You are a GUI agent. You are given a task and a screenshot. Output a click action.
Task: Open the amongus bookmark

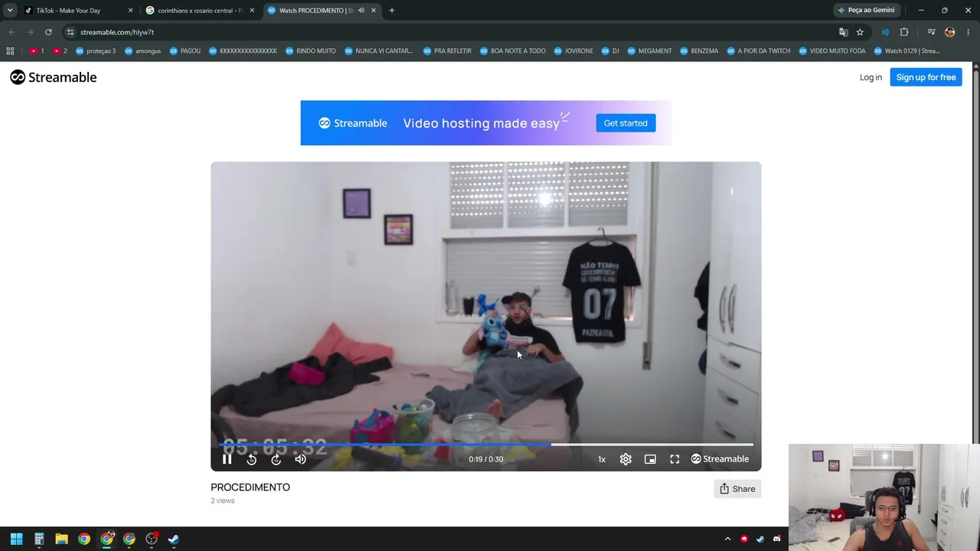coord(143,51)
